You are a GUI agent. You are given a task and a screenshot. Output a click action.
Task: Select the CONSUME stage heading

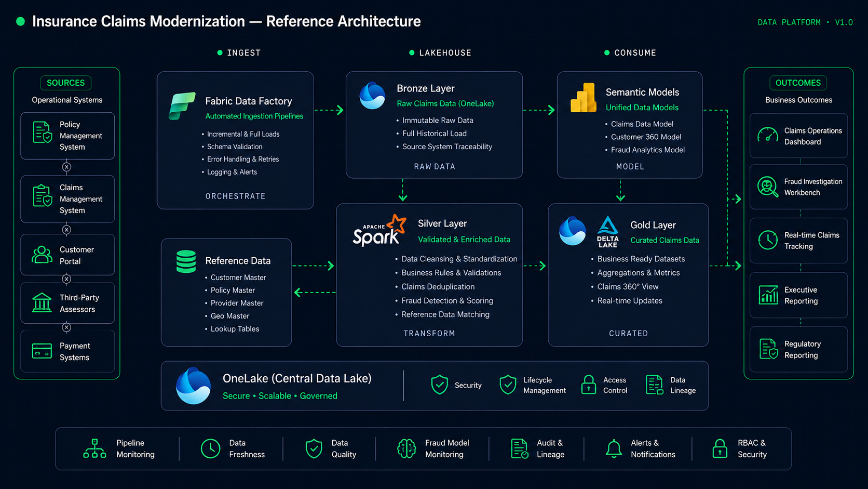pyautogui.click(x=635, y=52)
